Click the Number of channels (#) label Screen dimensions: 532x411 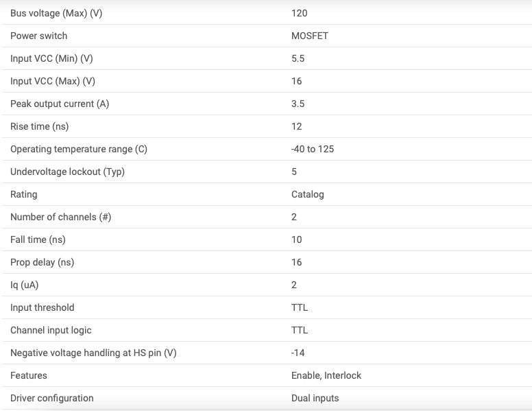[x=61, y=217]
